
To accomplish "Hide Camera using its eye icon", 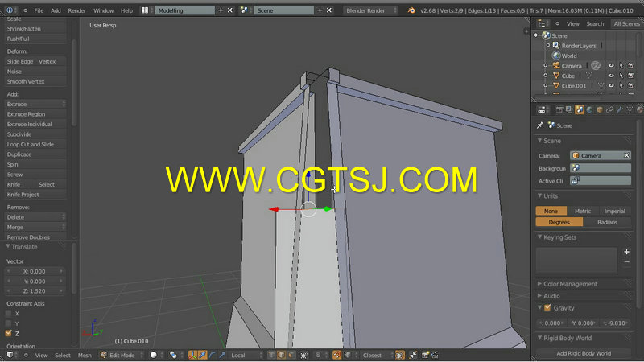I will point(611,66).
